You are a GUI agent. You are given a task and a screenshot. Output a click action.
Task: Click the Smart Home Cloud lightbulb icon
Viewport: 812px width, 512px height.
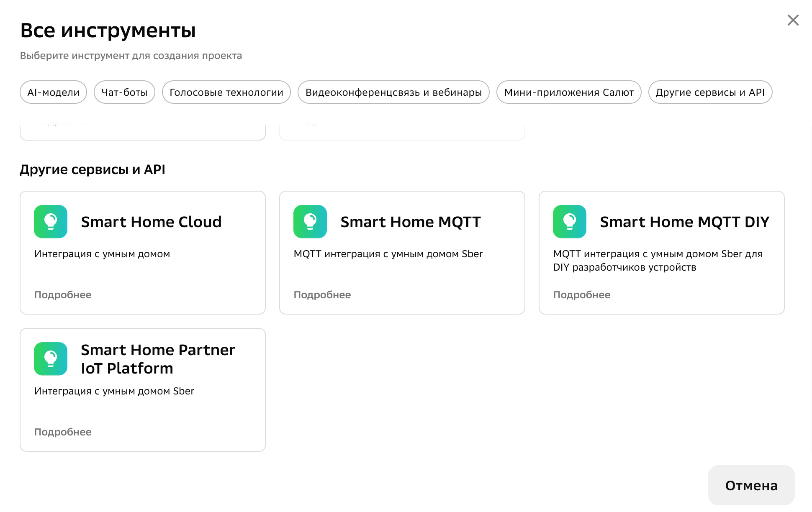(50, 222)
